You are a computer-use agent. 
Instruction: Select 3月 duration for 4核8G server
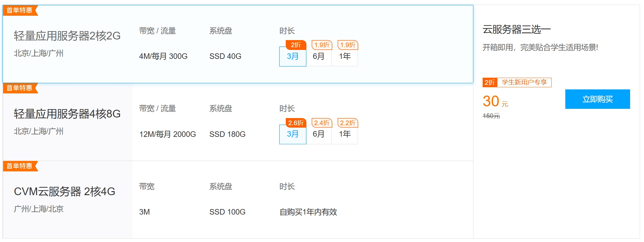click(x=293, y=134)
